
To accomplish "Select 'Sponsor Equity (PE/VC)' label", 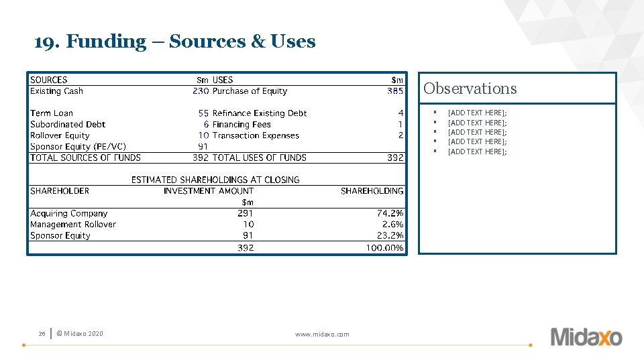I will coord(78,147).
